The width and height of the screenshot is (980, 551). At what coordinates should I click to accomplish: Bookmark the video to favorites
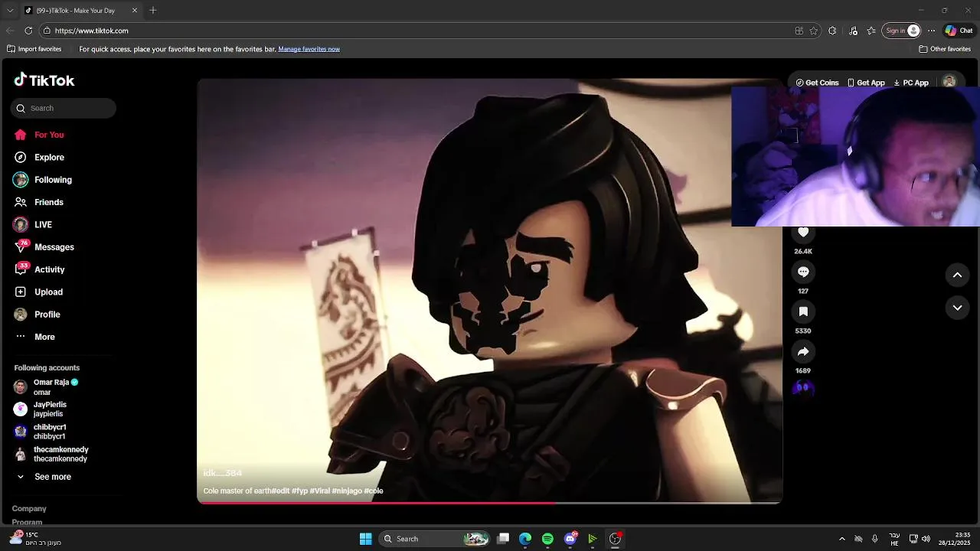pyautogui.click(x=803, y=311)
